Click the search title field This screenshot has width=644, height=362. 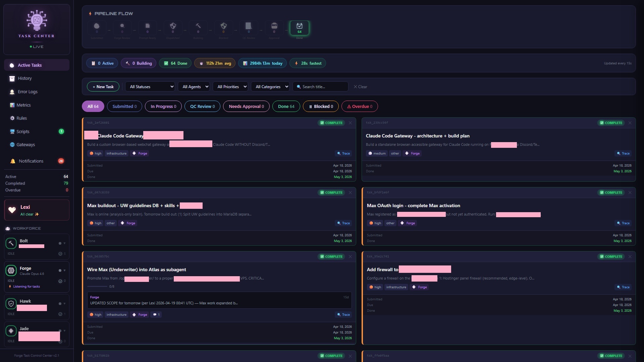[x=320, y=87]
